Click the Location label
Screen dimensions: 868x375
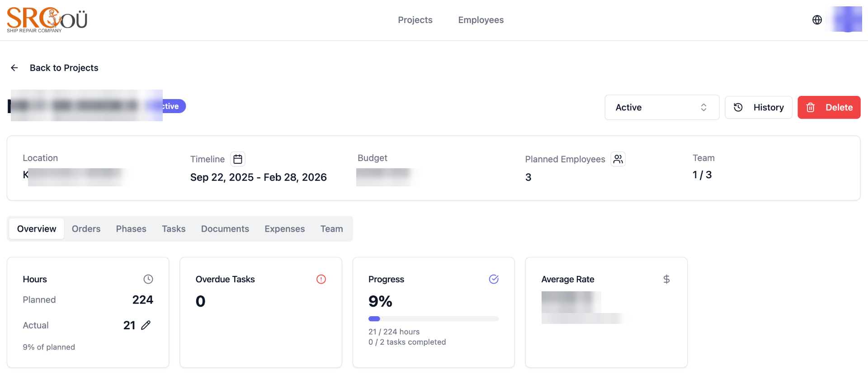tap(40, 158)
